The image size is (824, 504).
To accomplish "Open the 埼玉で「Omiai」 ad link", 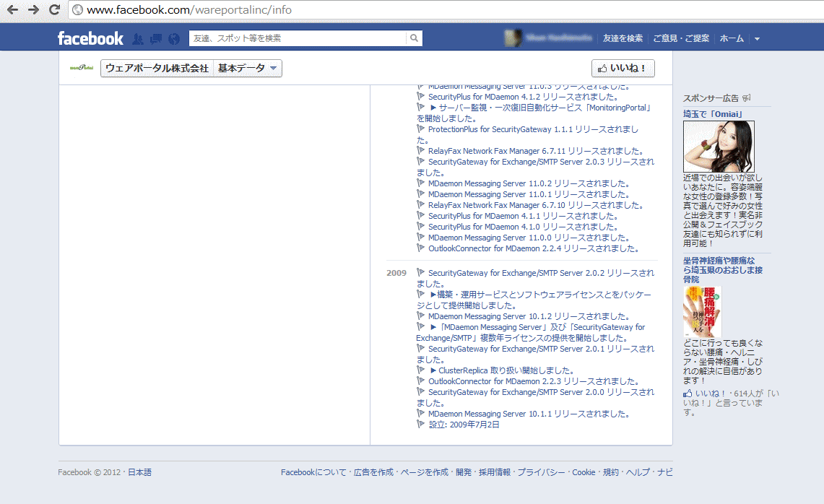I will pyautogui.click(x=713, y=114).
